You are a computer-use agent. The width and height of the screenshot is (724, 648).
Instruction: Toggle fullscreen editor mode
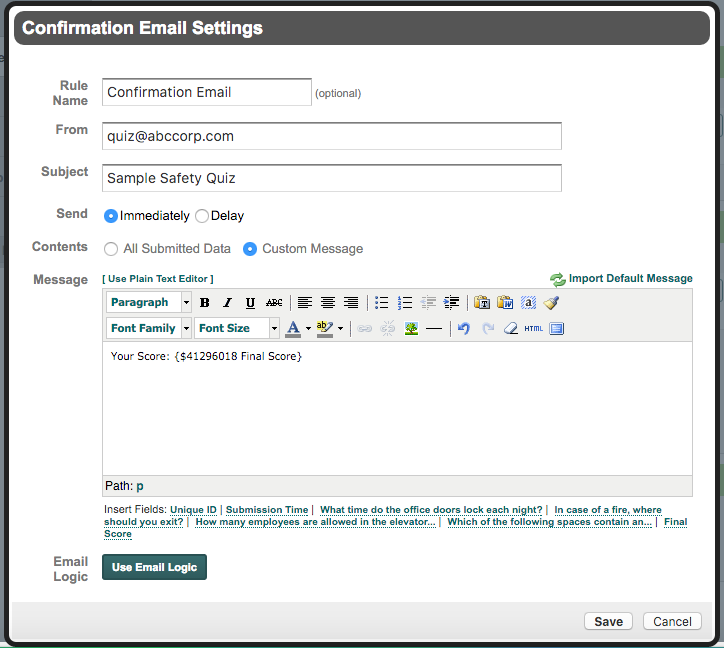pyautogui.click(x=557, y=328)
